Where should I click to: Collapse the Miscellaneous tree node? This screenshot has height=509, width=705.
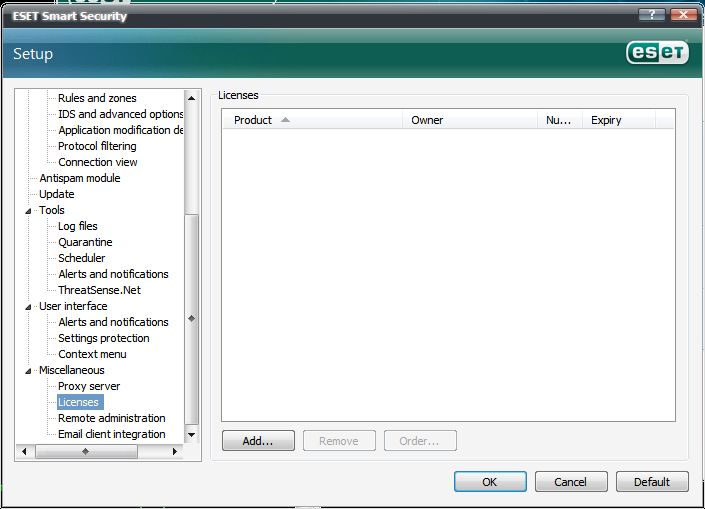(x=28, y=371)
